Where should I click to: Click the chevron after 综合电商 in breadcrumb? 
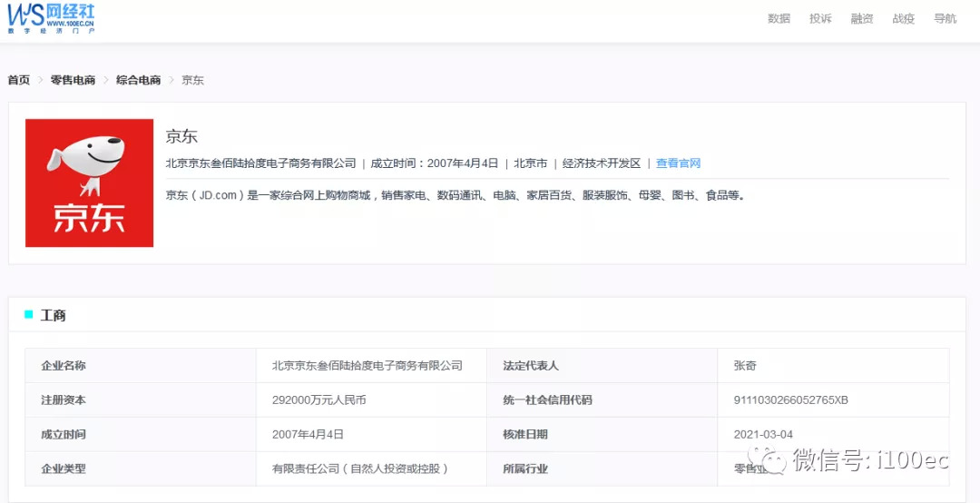click(x=171, y=80)
